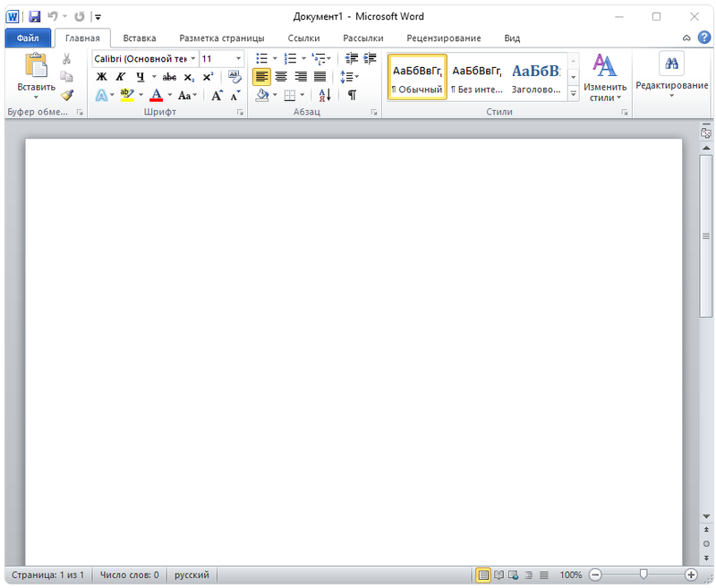Click the Redo/Repeat icon
The width and height of the screenshot is (716, 588).
click(79, 17)
